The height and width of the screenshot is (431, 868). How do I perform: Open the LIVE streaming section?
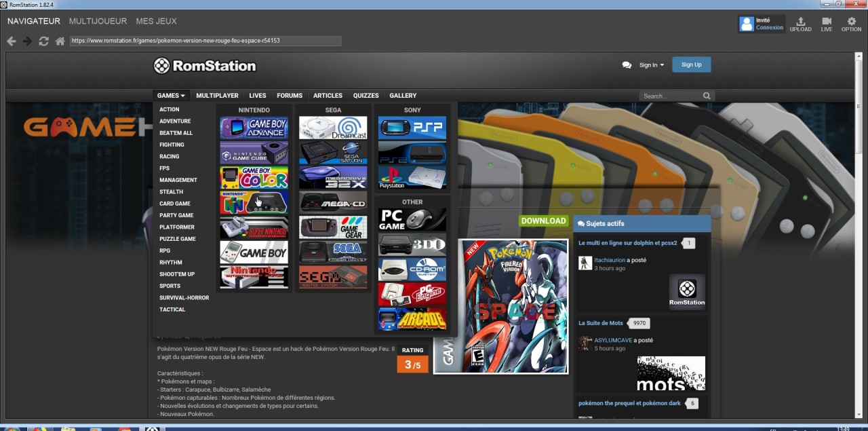826,24
